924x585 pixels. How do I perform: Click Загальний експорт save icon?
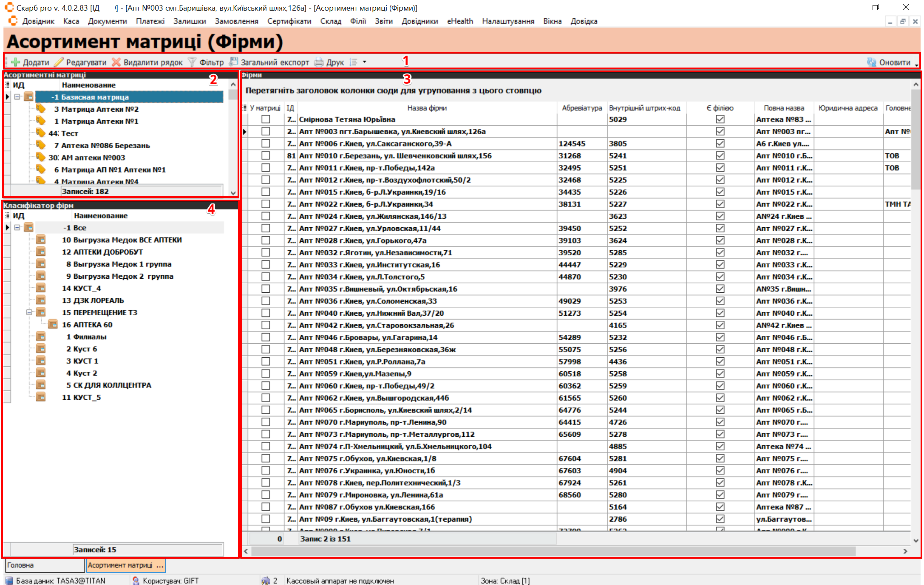(x=234, y=62)
